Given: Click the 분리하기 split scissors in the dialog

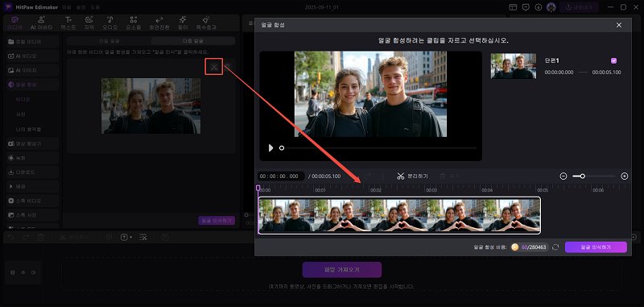Looking at the screenshot, I should coord(412,176).
